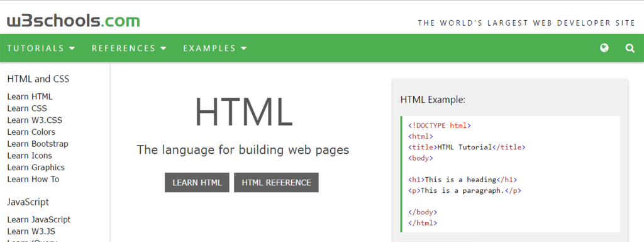
Task: Open Learn Bootstrap sidebar link
Action: (38, 144)
